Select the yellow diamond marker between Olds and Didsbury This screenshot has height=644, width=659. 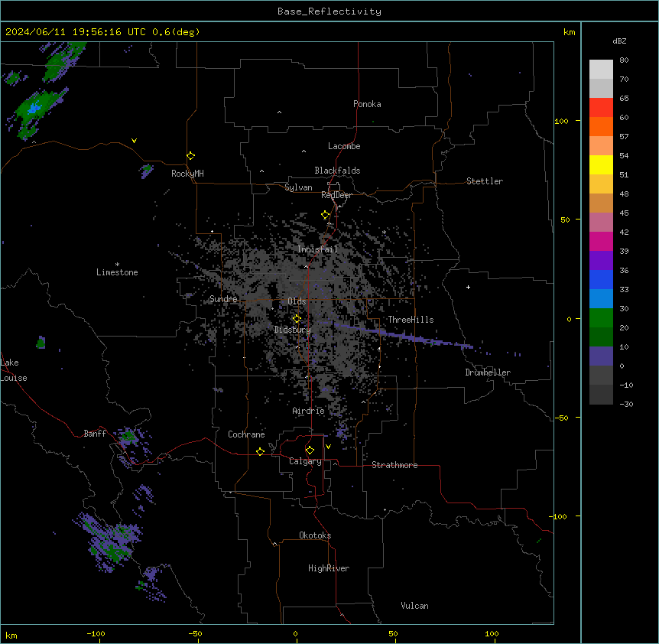click(297, 319)
